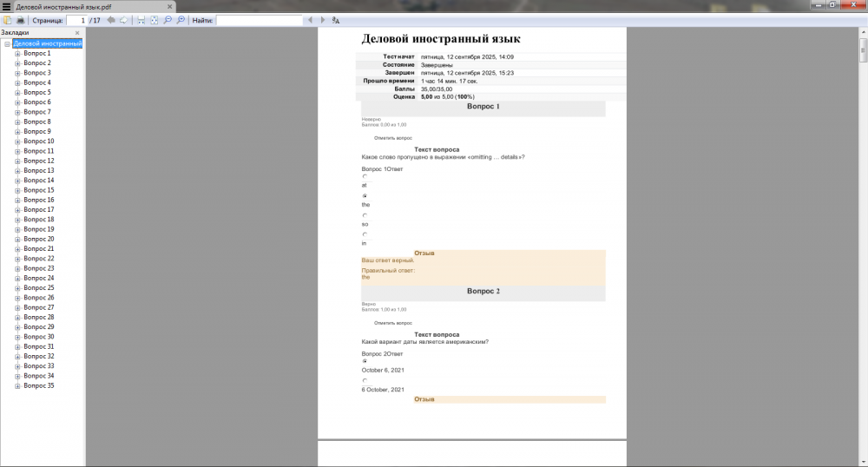Expand the Вопрос 22 bookmark node
The height and width of the screenshot is (467, 868).
(x=17, y=259)
